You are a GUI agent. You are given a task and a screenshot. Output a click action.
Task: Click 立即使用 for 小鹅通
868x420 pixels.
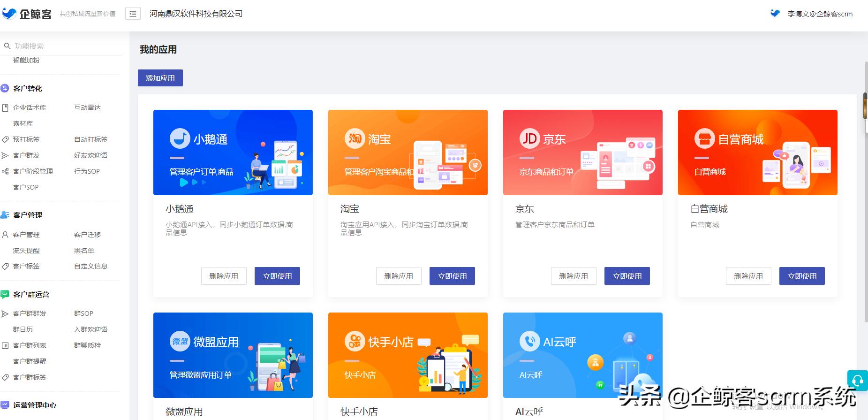[x=277, y=276]
